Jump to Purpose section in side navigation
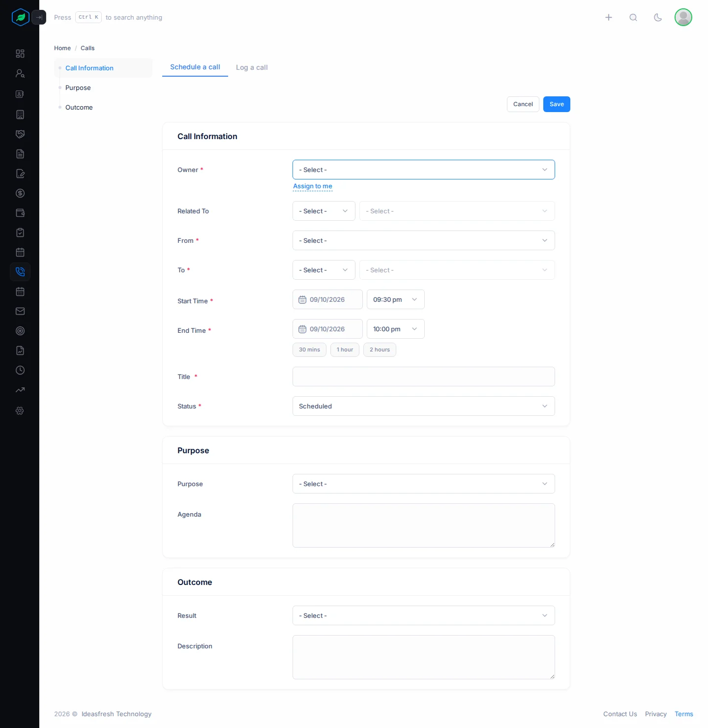 click(78, 87)
